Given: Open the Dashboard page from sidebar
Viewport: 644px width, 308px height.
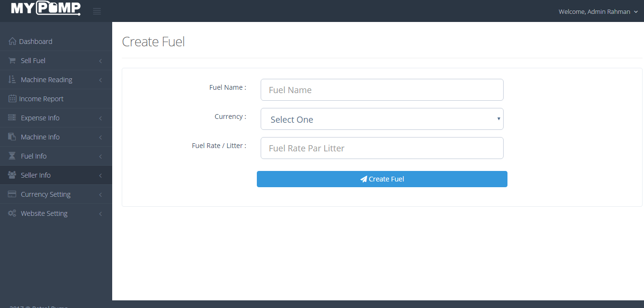Looking at the screenshot, I should (x=36, y=41).
